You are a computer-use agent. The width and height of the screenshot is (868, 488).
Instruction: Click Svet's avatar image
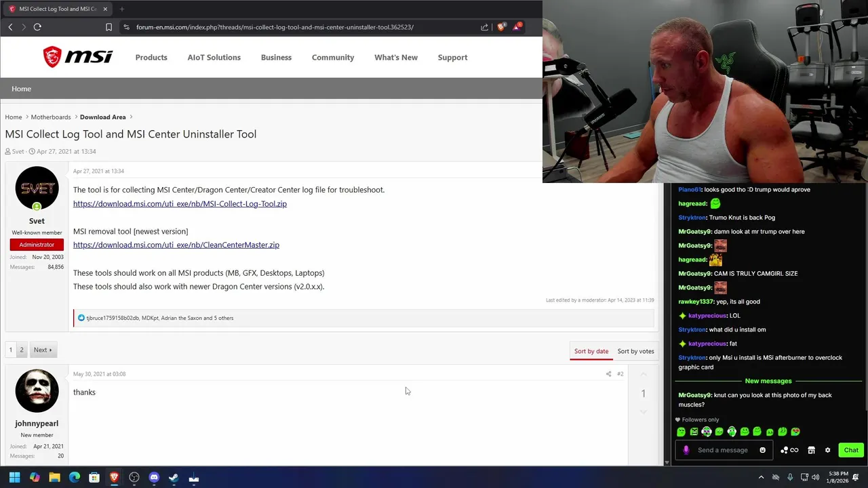click(x=37, y=188)
